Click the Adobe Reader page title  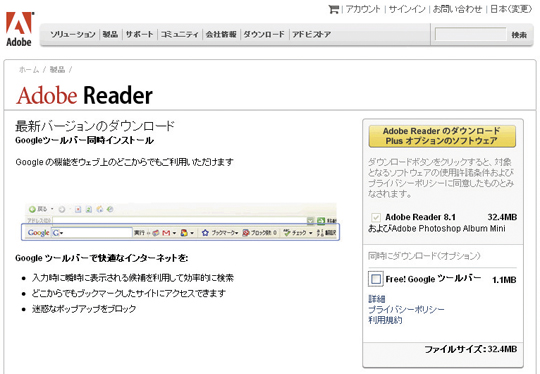(84, 95)
